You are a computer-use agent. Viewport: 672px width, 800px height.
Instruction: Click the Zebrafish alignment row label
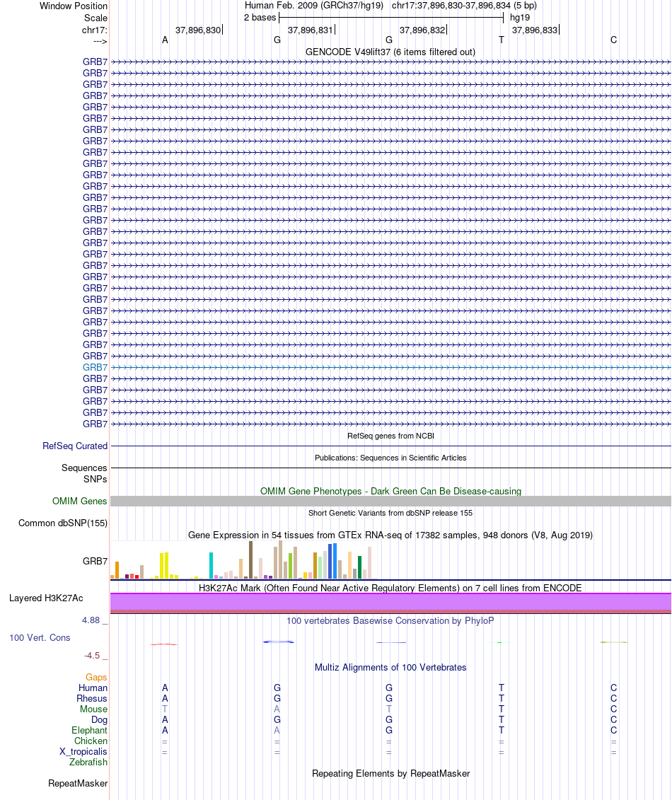click(88, 763)
